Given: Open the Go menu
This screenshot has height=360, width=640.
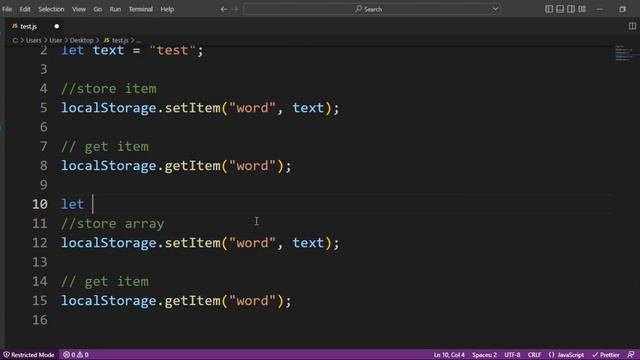Looking at the screenshot, I should click(98, 9).
